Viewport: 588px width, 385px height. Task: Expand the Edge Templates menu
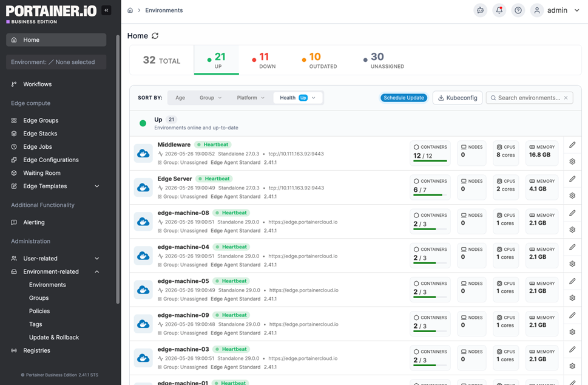(96, 186)
